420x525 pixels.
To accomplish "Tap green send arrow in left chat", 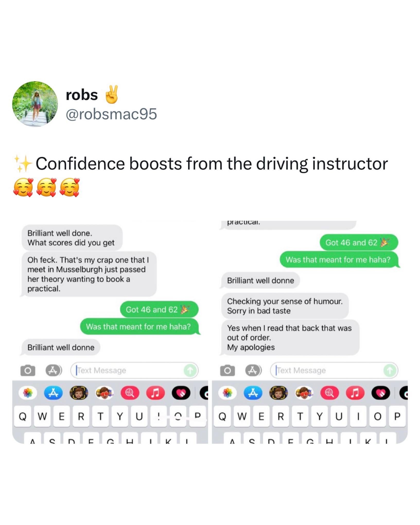I will coord(190,371).
